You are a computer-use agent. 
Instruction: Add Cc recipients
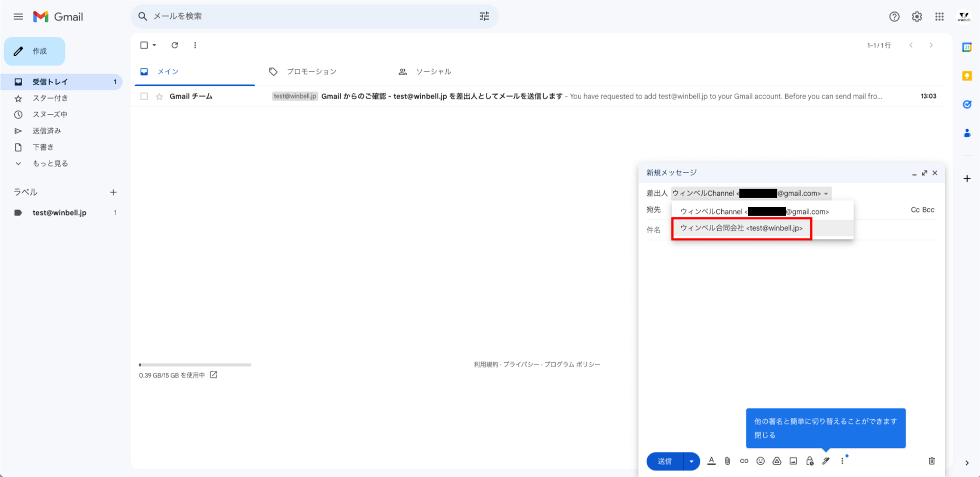[915, 209]
